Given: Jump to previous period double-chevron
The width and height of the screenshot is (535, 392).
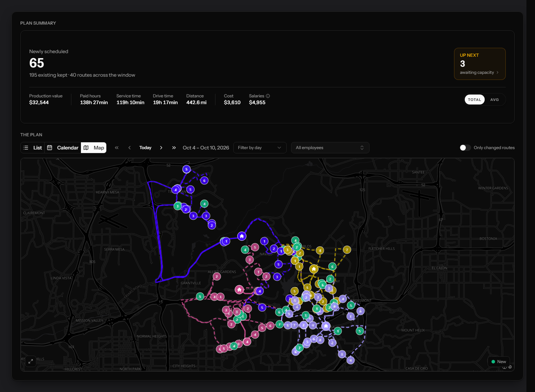Looking at the screenshot, I should coord(117,148).
